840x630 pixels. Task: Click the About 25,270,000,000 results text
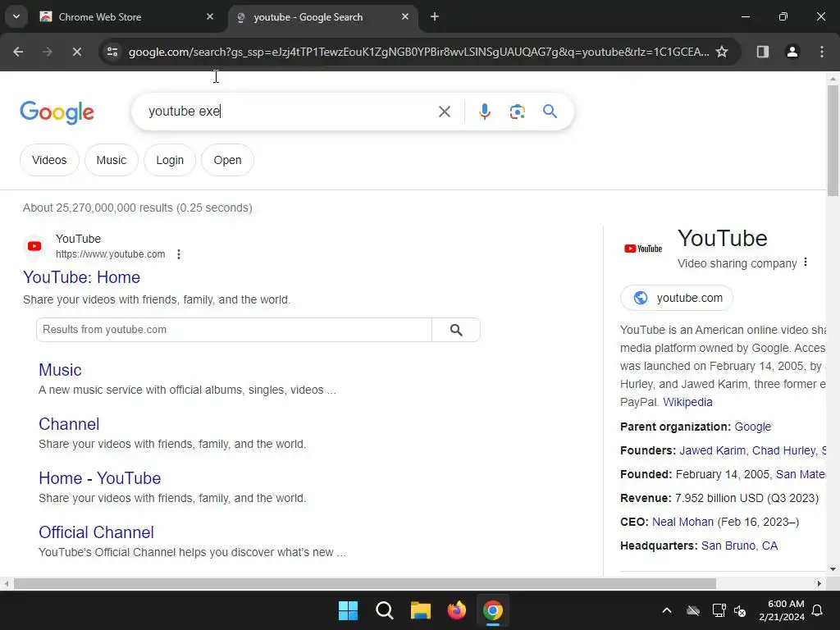pos(138,208)
